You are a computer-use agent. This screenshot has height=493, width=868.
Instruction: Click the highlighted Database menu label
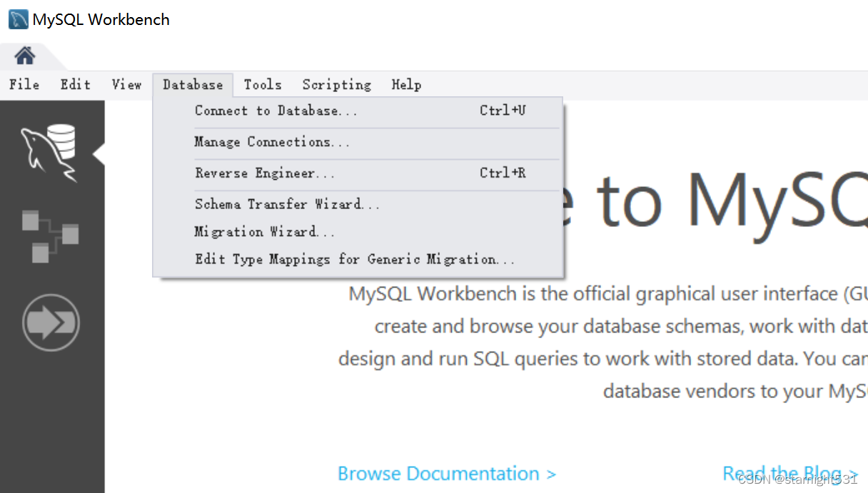tap(193, 84)
